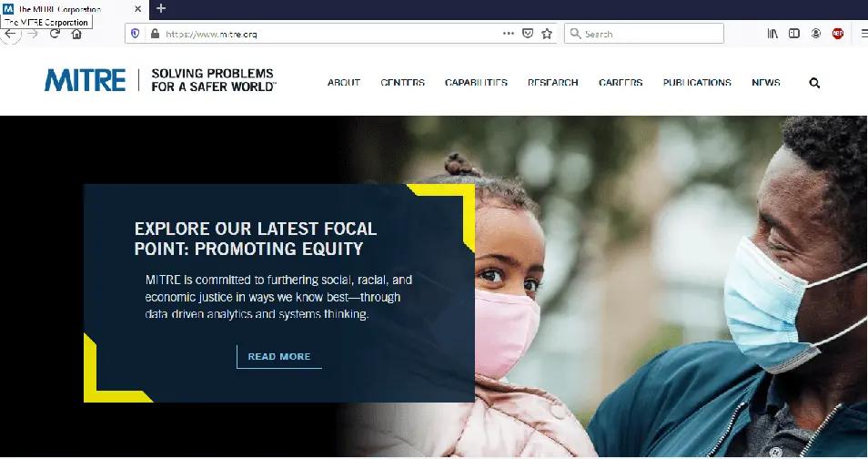Image resolution: width=868 pixels, height=459 pixels.
Task: Open the CAREERS menu
Action: [x=621, y=83]
